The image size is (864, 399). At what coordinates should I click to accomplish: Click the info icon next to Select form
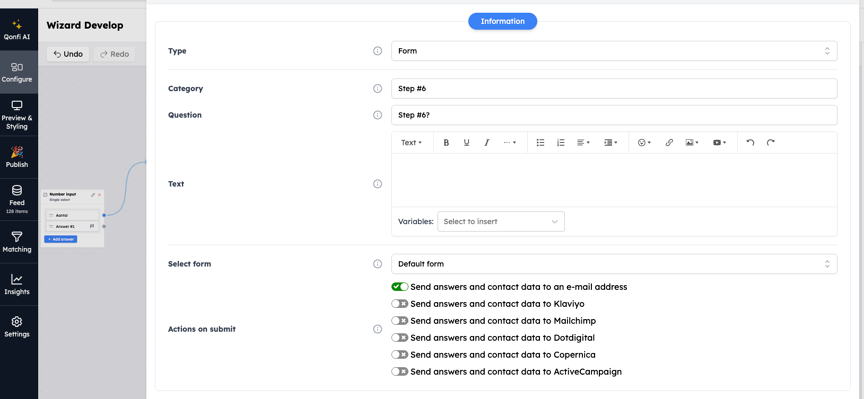point(377,264)
